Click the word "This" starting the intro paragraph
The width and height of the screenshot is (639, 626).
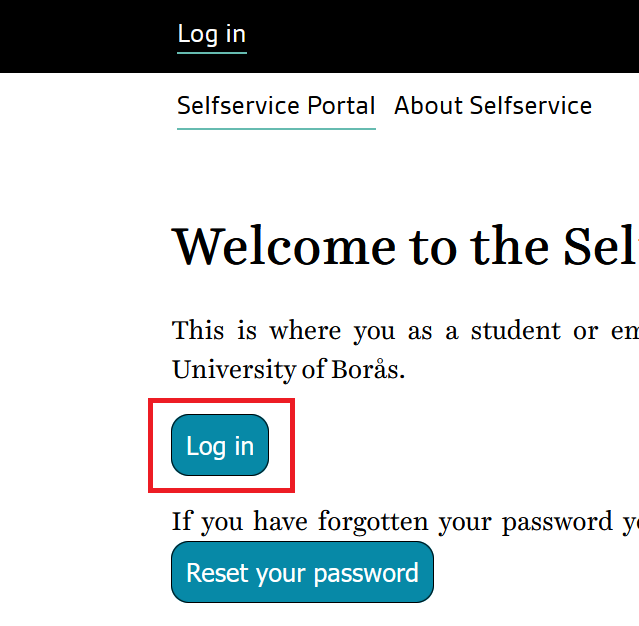(x=199, y=330)
